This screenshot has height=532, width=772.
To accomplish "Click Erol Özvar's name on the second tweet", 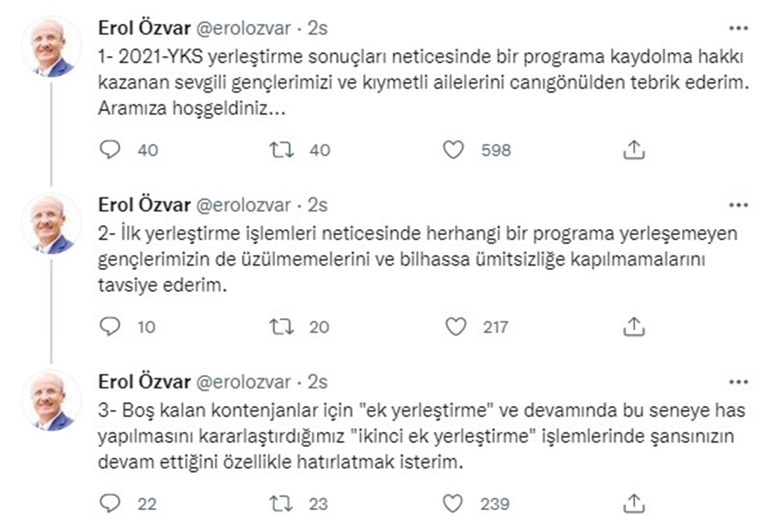I will pos(144,205).
